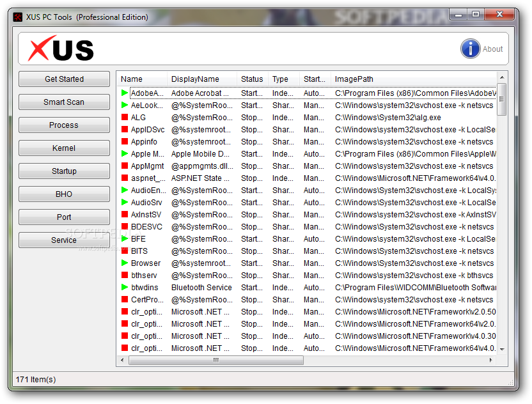Click the vertical scrollbar thumb
Image resolution: width=532 pixels, height=404 pixels.
tap(502, 99)
